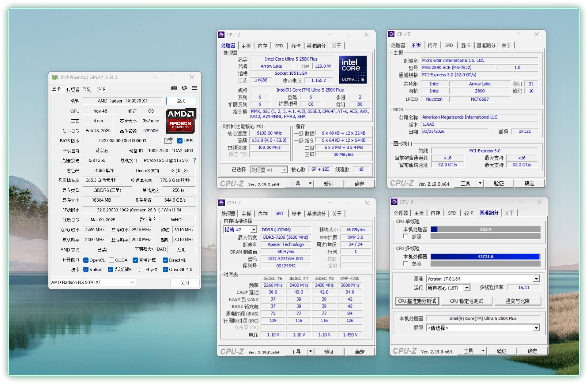Click the BIOS export share icon
588x384 pixels.
168,140
